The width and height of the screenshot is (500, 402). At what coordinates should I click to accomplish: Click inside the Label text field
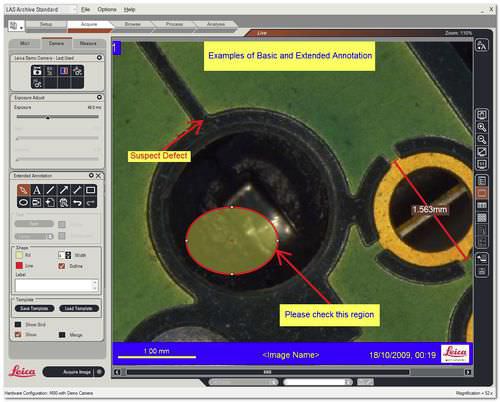(x=56, y=286)
